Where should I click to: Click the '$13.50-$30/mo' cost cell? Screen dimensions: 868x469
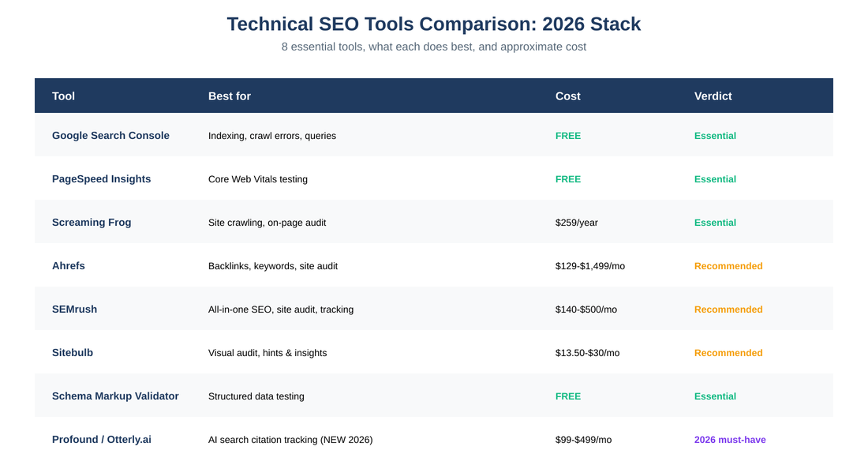coord(587,353)
